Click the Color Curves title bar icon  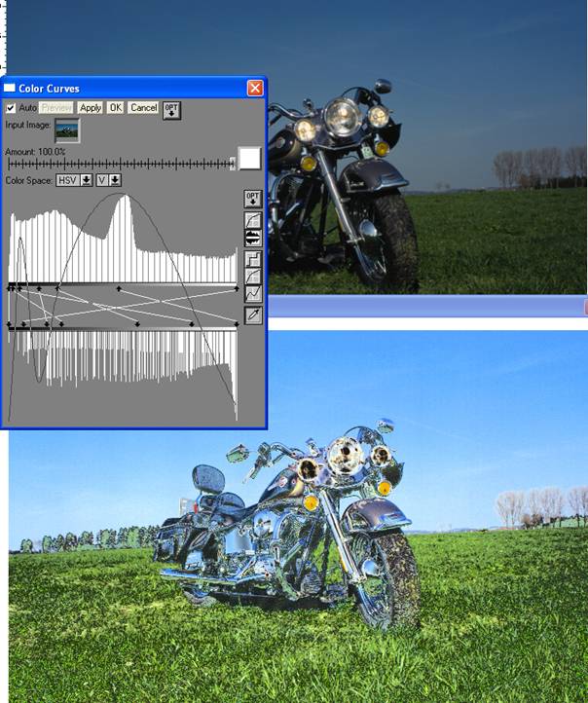(10, 88)
